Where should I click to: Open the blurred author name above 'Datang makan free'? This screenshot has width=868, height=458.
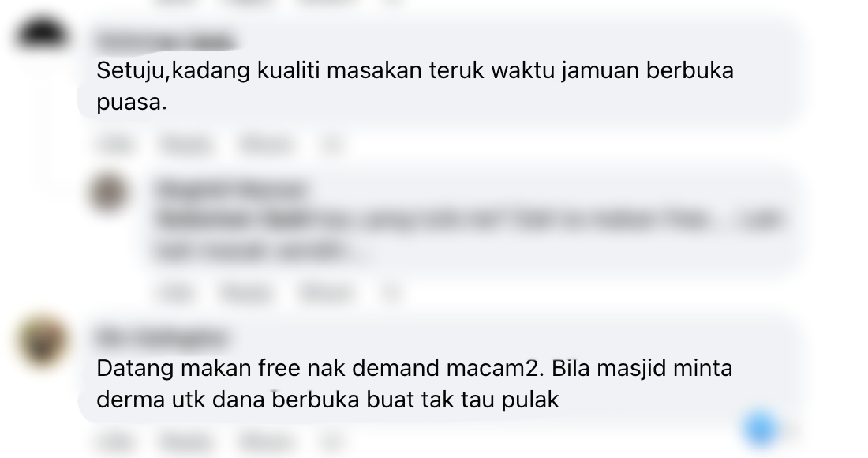[x=162, y=337]
